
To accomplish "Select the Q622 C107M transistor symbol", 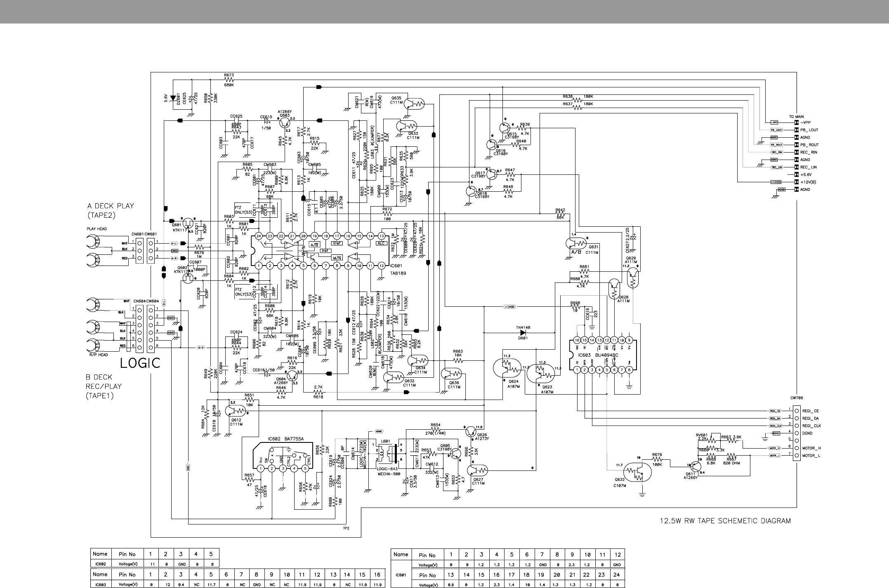I will point(637,473).
